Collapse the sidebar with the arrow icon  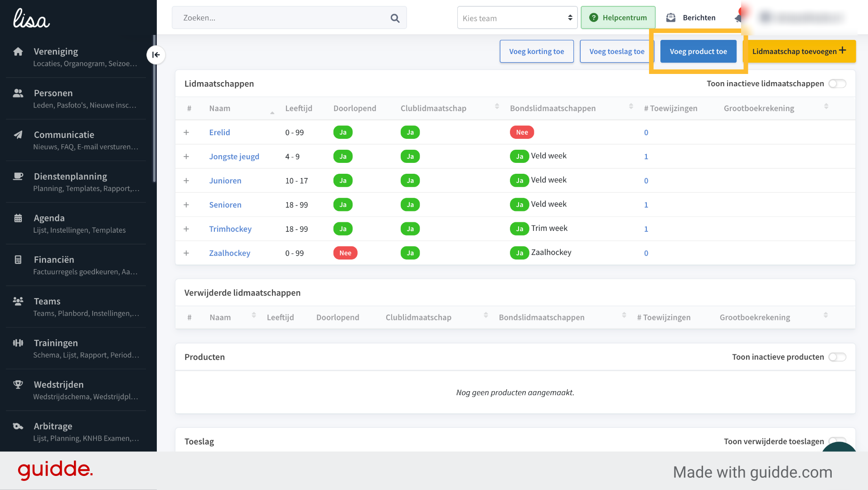click(x=156, y=55)
